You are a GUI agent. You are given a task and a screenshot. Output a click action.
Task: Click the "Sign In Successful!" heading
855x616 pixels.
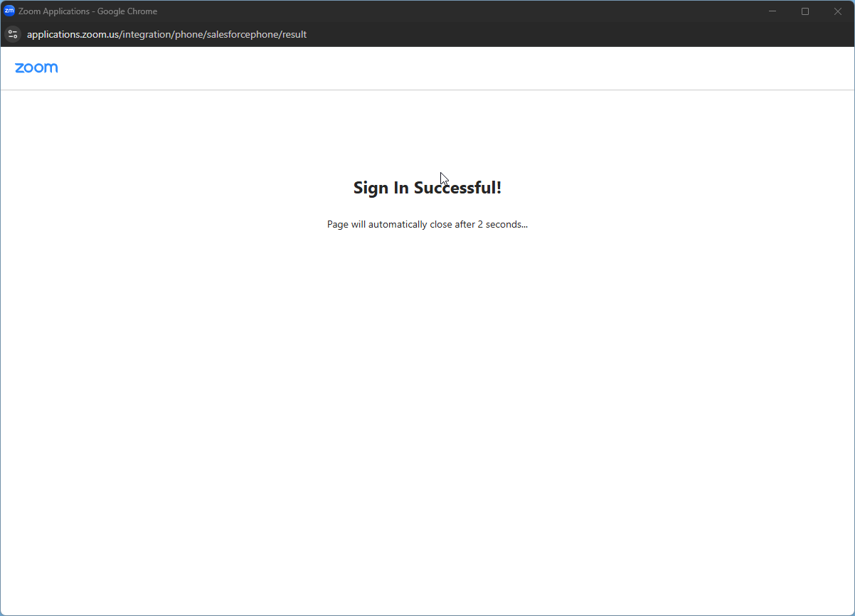[x=427, y=188]
